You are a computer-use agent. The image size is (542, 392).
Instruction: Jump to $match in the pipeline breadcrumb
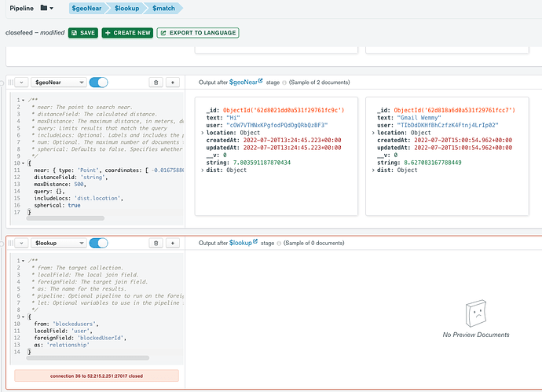click(x=163, y=8)
